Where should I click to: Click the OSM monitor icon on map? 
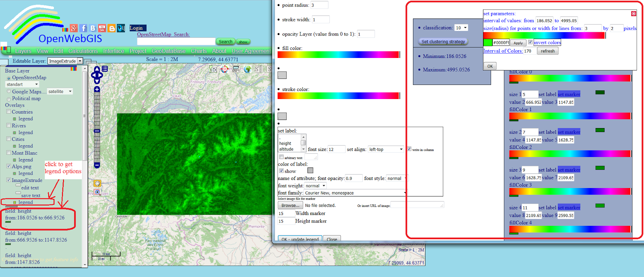click(236, 69)
